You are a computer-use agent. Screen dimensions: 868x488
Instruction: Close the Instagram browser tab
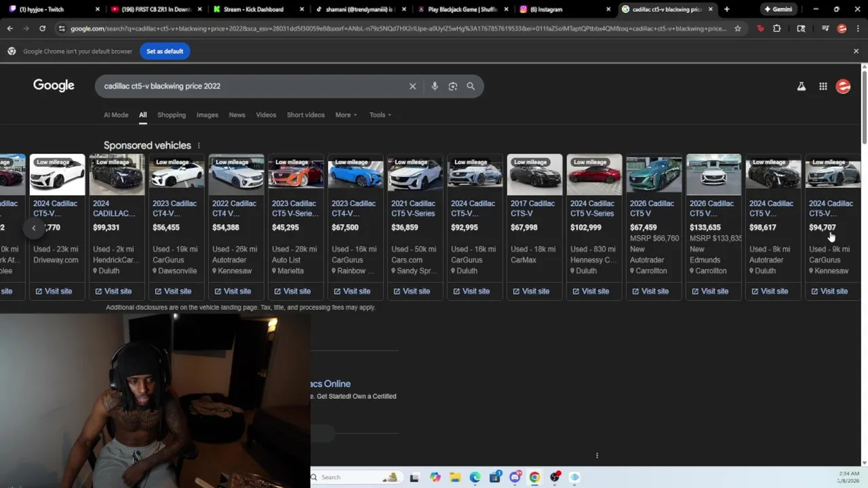coord(608,9)
